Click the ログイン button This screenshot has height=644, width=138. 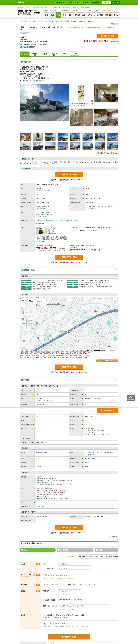115,2
